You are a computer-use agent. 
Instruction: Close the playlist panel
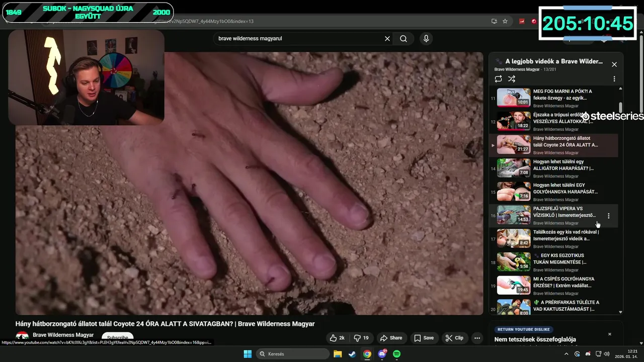pyautogui.click(x=614, y=64)
